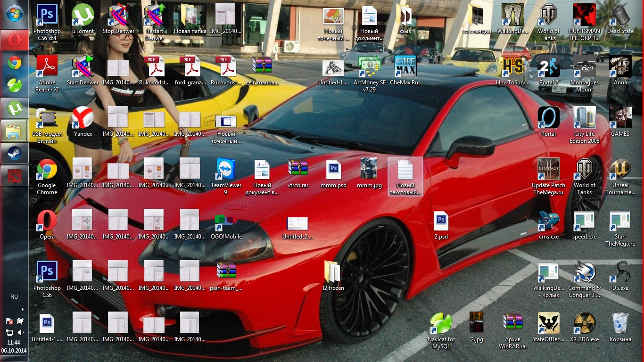Viewport: 644px width, 362px height.
Task: Select the Unreal Tourname... shortcut
Action: 620,176
